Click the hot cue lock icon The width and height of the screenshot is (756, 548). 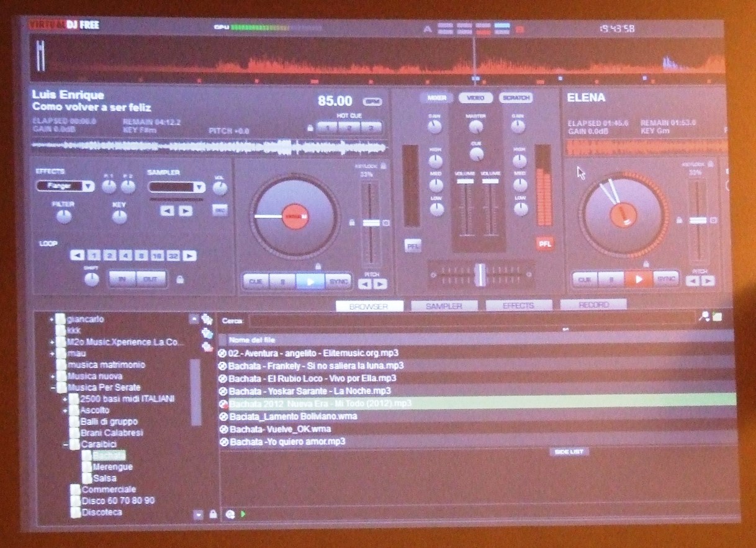tap(310, 128)
